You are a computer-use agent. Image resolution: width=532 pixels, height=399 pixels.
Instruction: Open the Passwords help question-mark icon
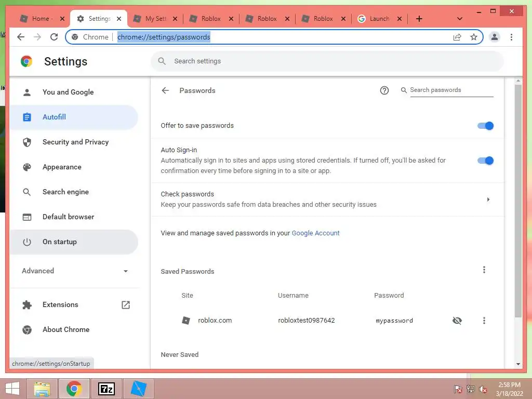pyautogui.click(x=384, y=90)
